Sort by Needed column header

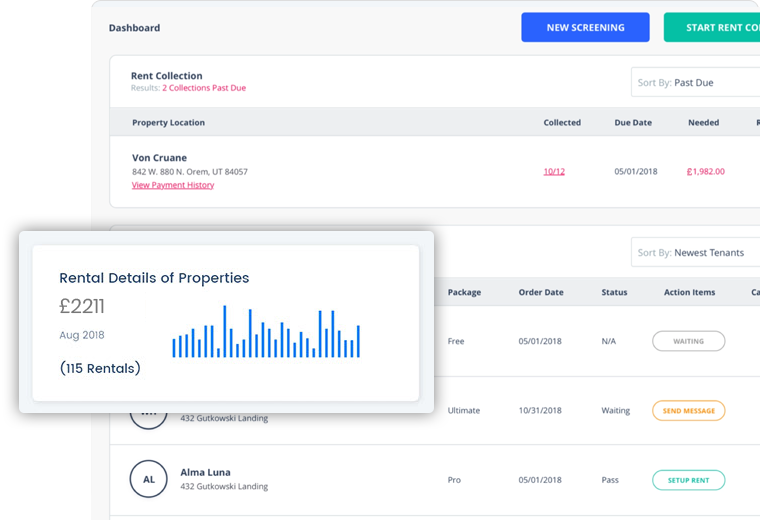pos(703,122)
